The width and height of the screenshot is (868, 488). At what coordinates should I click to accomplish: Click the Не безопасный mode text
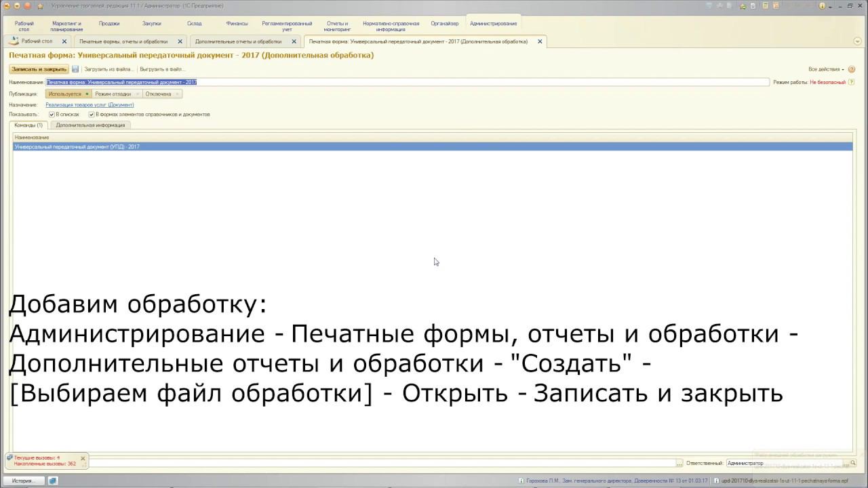827,82
